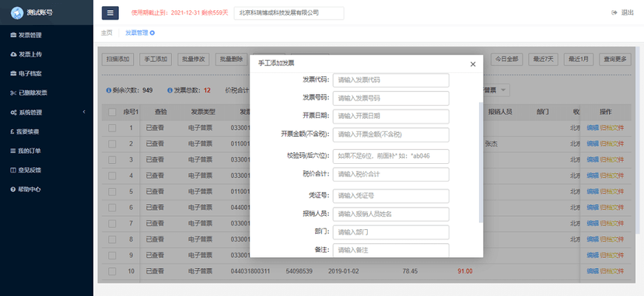Click 归档文件 link in row 9
Viewport: 644px width, 296px height.
pos(612,255)
